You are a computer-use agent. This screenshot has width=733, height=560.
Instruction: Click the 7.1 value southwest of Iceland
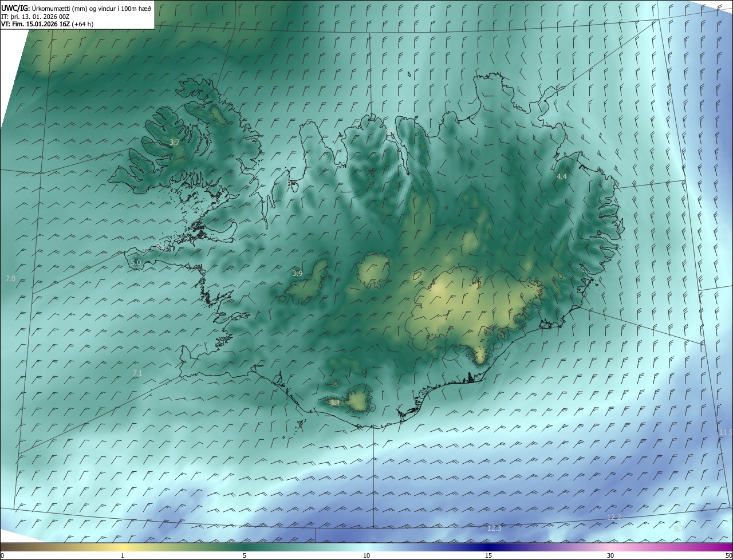[x=137, y=373]
